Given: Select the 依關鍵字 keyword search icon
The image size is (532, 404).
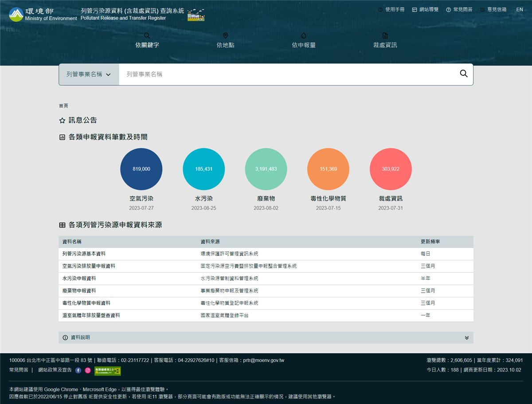Looking at the screenshot, I should tap(147, 35).
